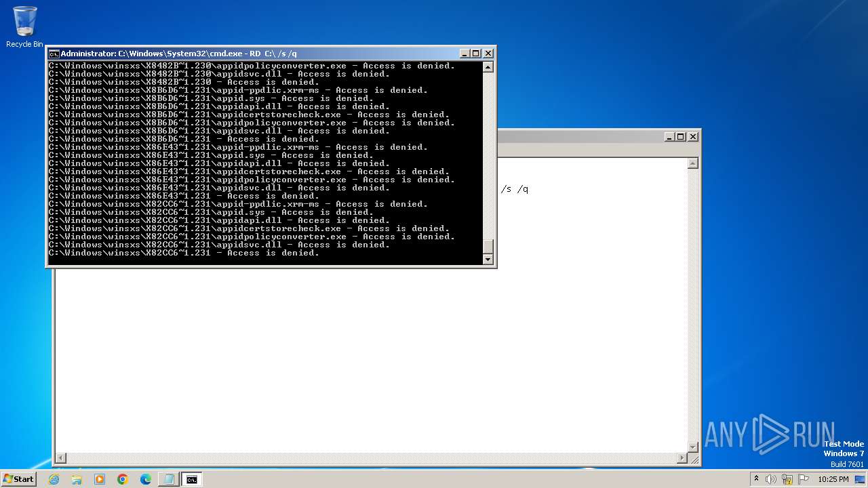
Task: Select the cmd.exe taskbar button
Action: [x=192, y=479]
